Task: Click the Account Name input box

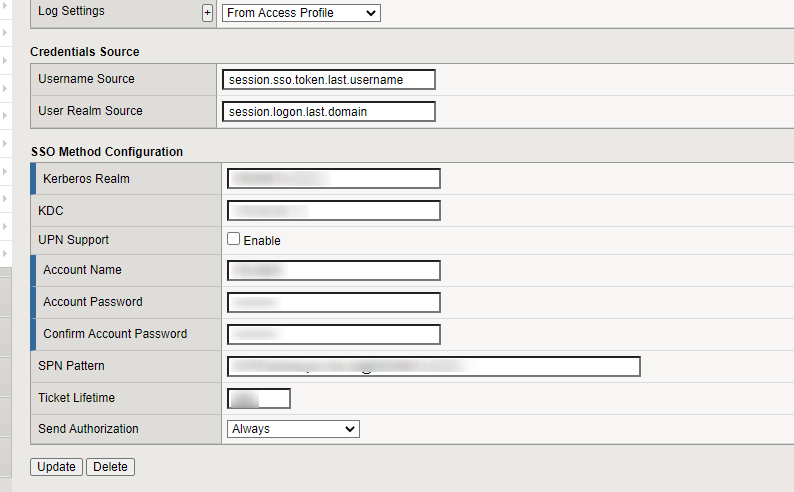Action: coord(334,270)
